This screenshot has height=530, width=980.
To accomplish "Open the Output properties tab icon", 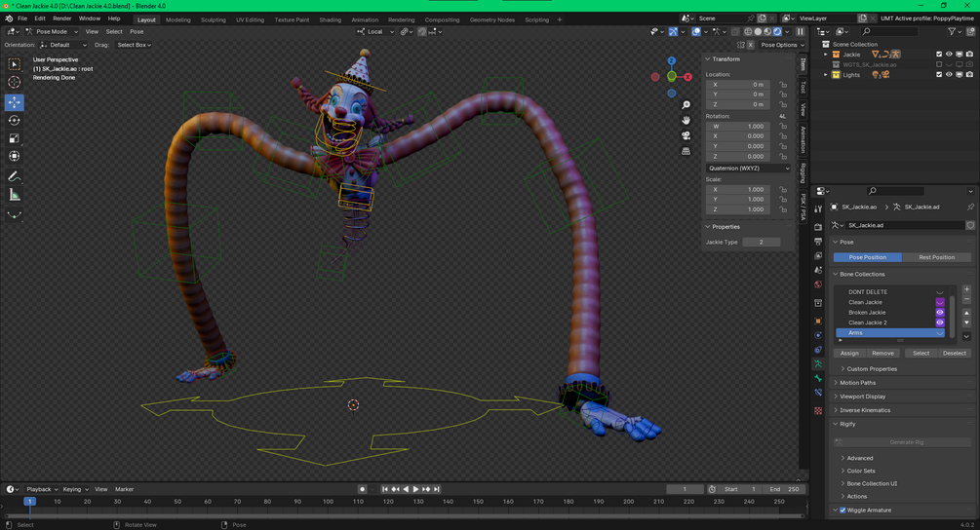I will (818, 241).
